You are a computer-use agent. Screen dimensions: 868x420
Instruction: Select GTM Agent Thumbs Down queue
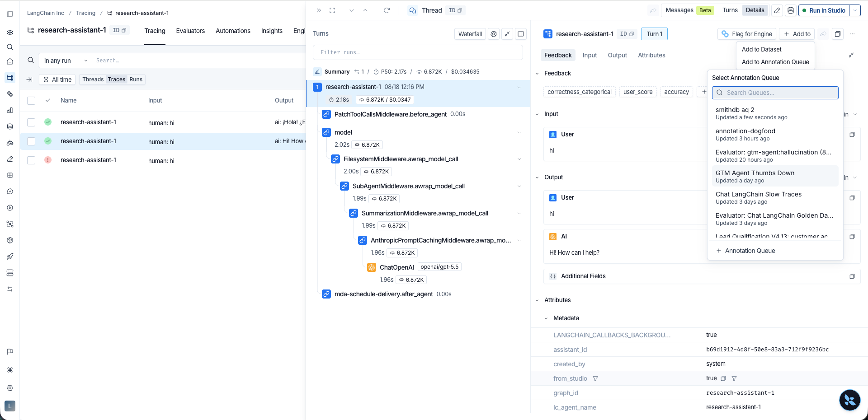coord(775,176)
